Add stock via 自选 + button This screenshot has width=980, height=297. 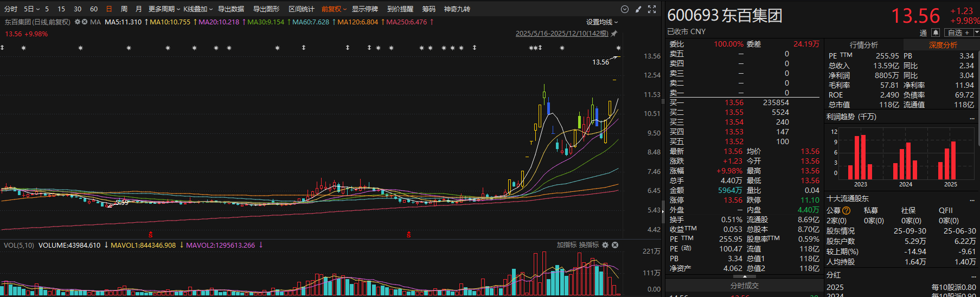pyautogui.click(x=959, y=33)
